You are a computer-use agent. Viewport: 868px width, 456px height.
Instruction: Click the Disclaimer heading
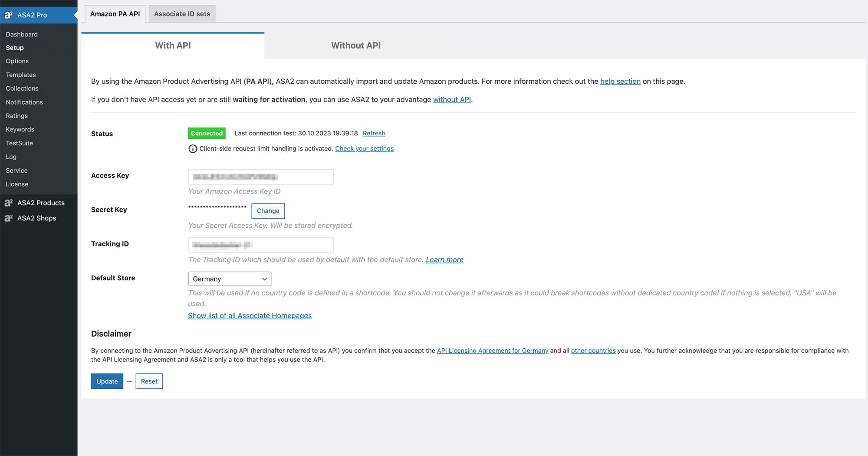tap(111, 334)
